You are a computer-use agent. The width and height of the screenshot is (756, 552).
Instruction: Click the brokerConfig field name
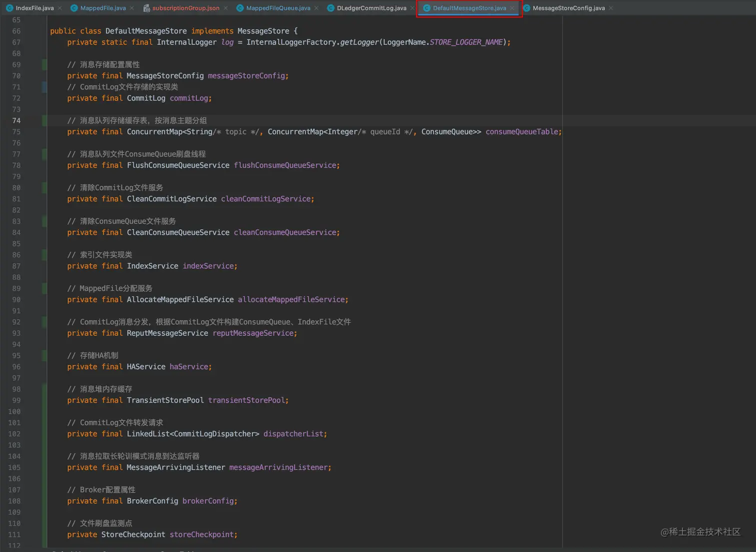(x=208, y=501)
